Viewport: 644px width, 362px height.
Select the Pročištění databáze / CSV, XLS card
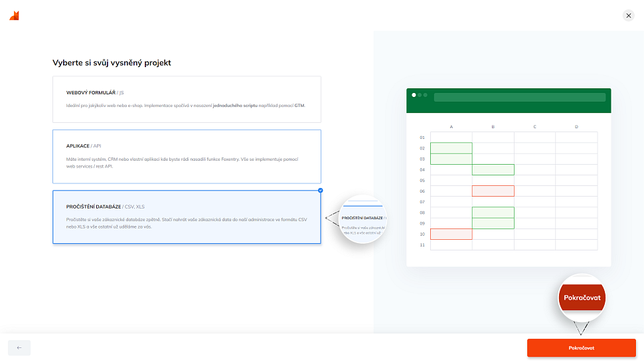point(187,217)
